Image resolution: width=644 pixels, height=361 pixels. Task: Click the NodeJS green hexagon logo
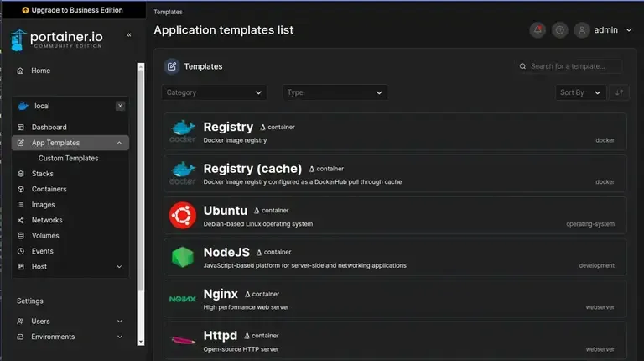[182, 257]
